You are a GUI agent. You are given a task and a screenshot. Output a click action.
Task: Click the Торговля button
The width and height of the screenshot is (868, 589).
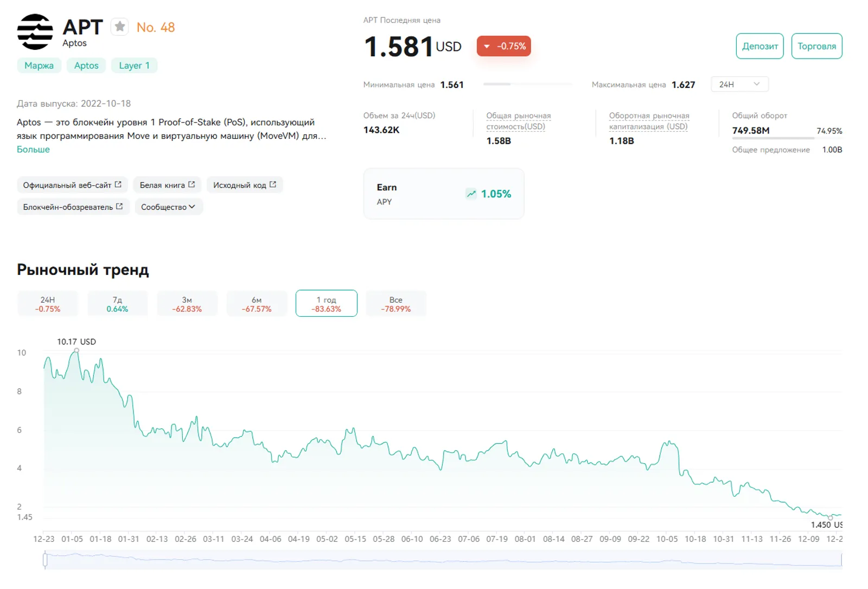tap(816, 46)
